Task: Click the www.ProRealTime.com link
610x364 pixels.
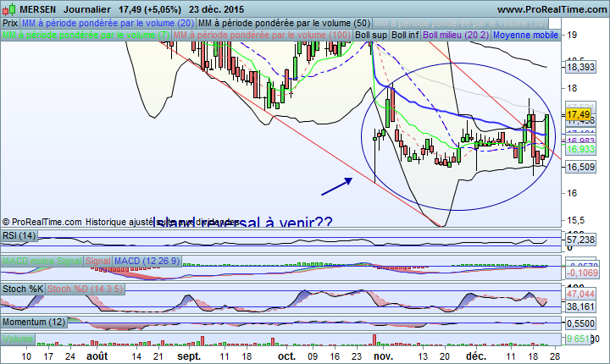Action: (552, 9)
